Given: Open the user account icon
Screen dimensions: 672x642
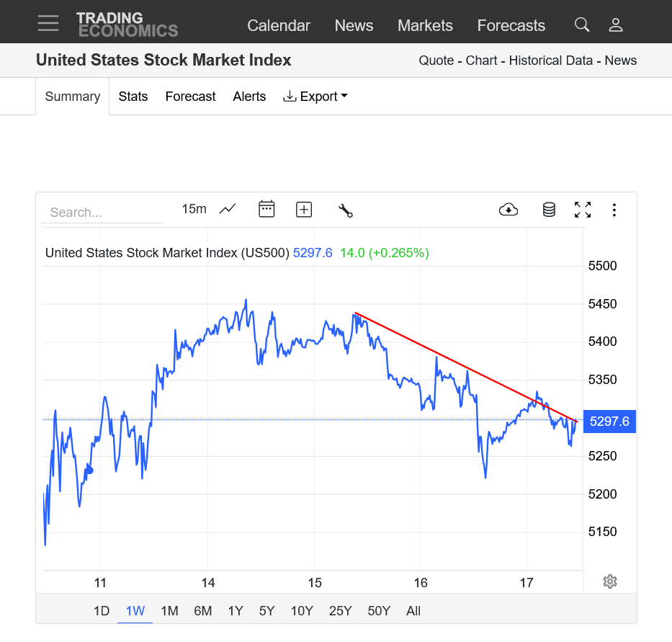Looking at the screenshot, I should [616, 25].
